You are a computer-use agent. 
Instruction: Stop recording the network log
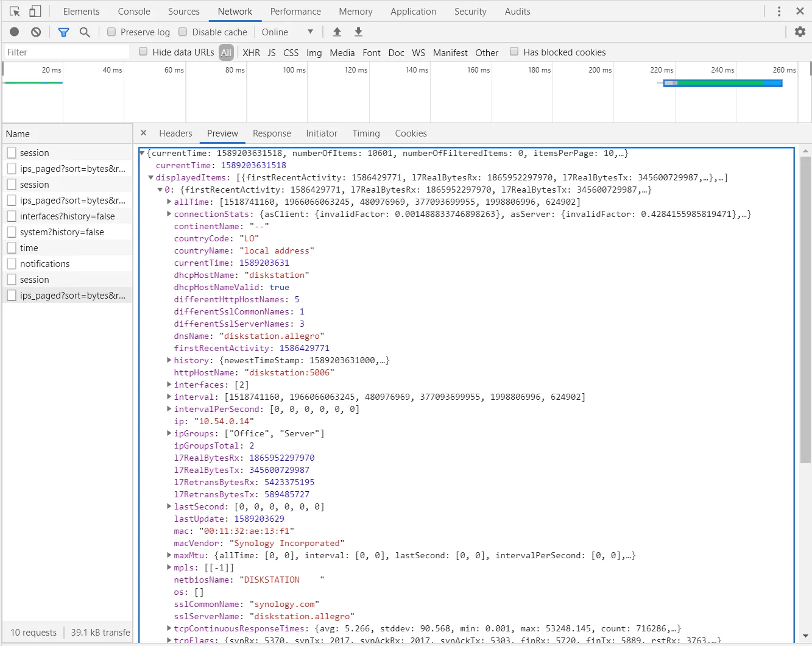point(15,32)
